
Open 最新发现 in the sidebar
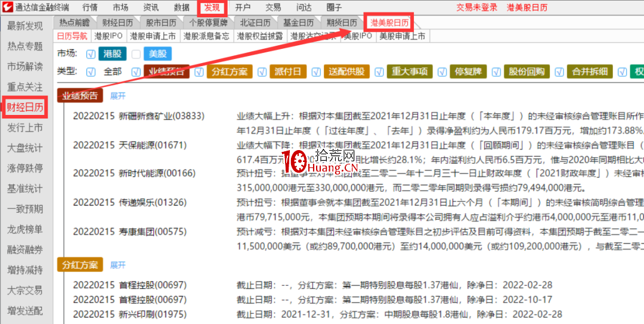[x=25, y=27]
